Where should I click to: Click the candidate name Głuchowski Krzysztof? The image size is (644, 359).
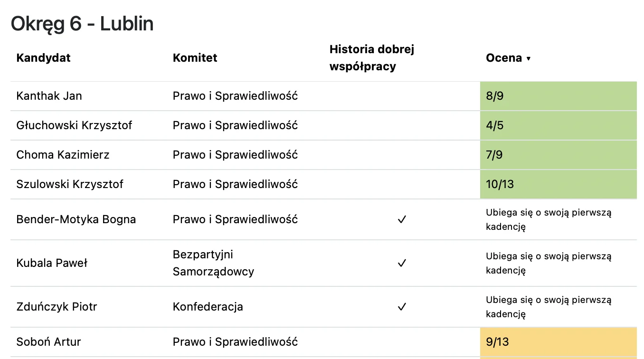74,125
